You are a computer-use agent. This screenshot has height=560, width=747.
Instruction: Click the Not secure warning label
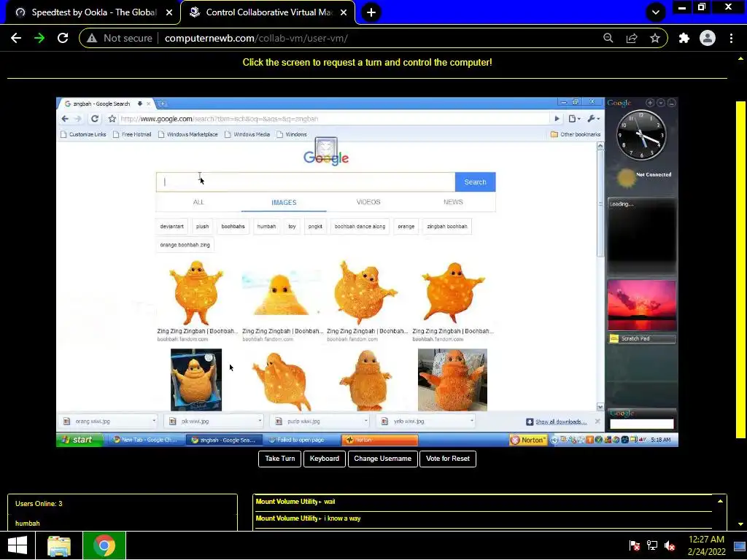coord(119,38)
